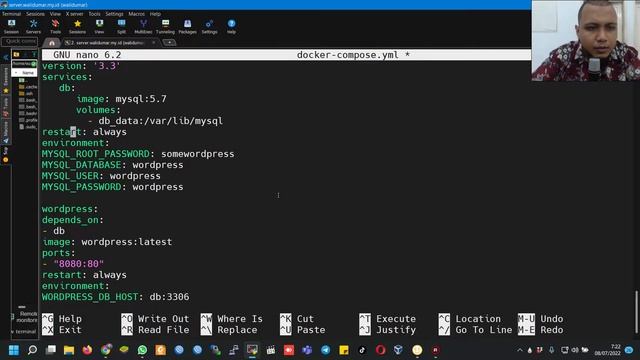Open the Settings menu
640x360 pixels.
[x=114, y=14]
